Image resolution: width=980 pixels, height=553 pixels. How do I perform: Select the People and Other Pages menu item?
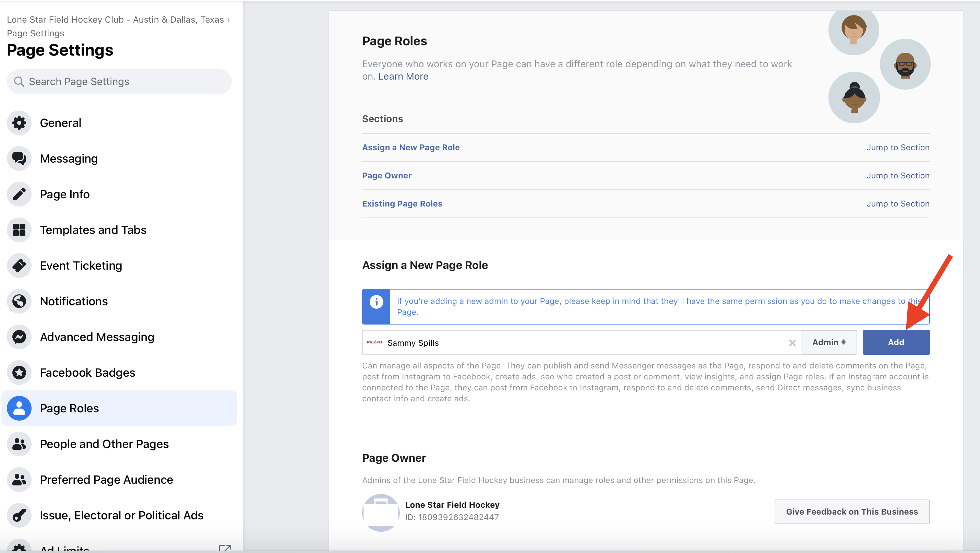point(104,444)
